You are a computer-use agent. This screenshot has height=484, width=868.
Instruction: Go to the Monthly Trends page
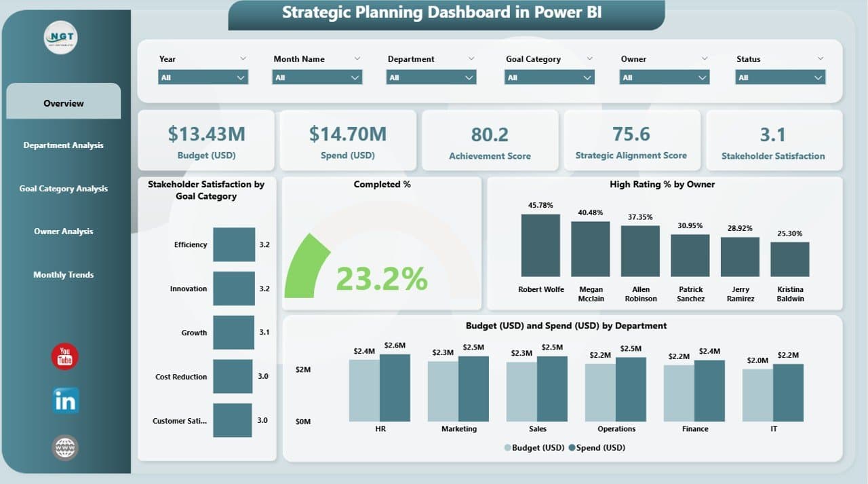coord(63,274)
